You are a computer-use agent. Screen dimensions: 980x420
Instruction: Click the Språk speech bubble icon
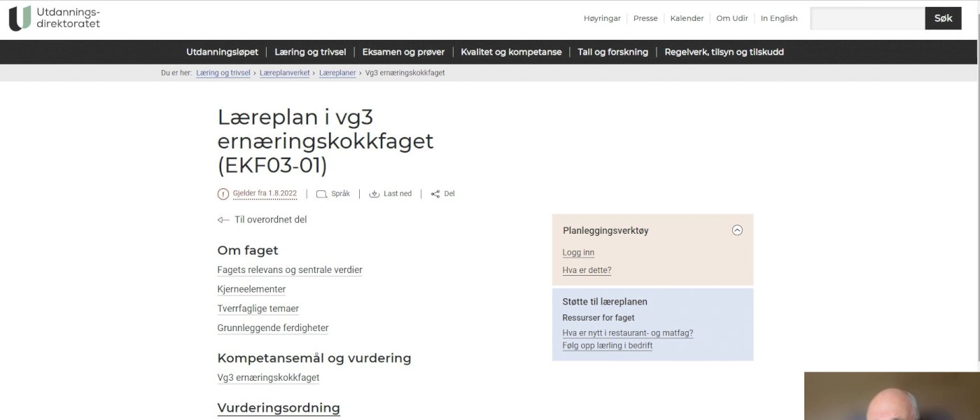click(x=322, y=194)
